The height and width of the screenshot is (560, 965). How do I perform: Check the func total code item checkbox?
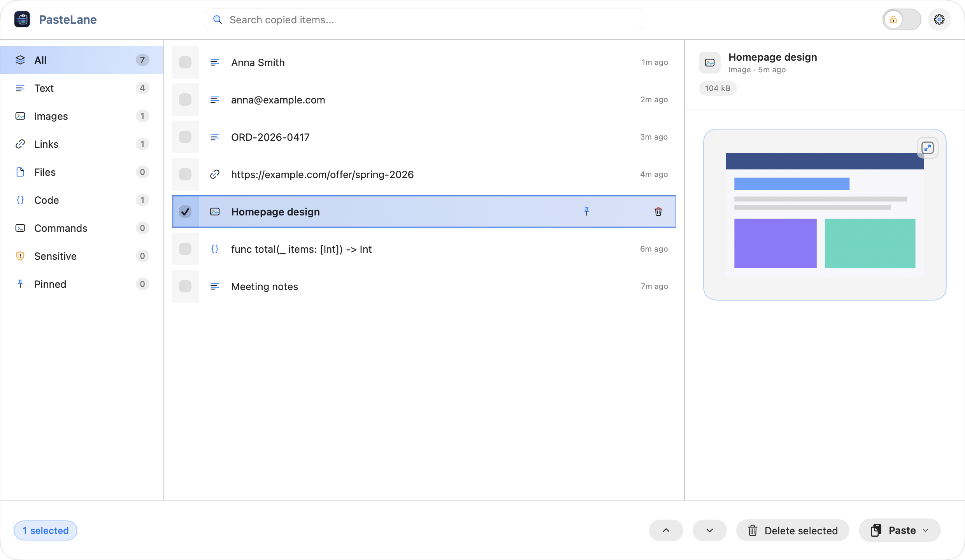click(x=185, y=249)
